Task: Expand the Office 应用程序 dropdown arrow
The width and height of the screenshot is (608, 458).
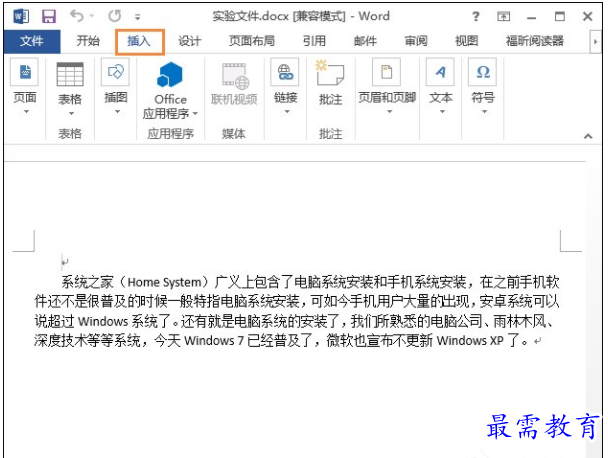Action: (x=195, y=114)
